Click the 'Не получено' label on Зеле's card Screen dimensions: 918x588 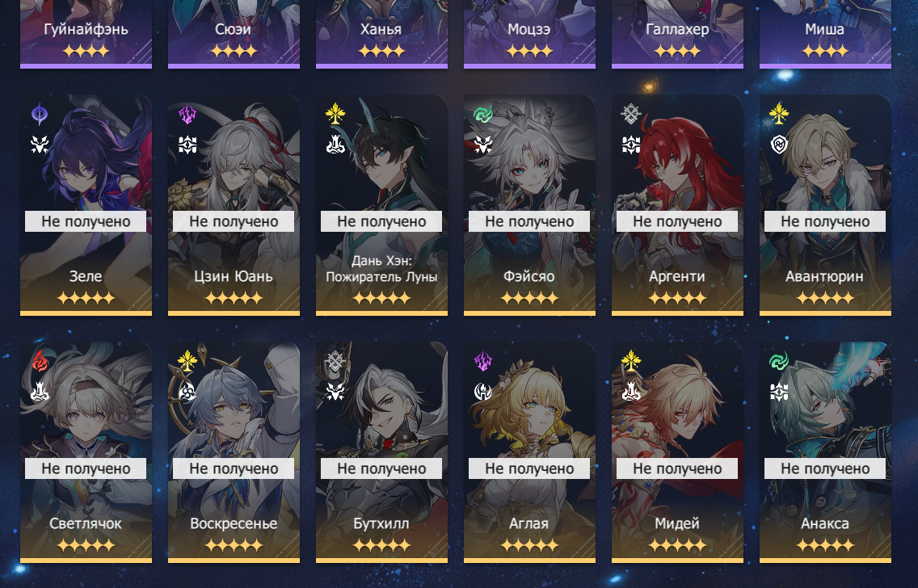[x=86, y=221]
